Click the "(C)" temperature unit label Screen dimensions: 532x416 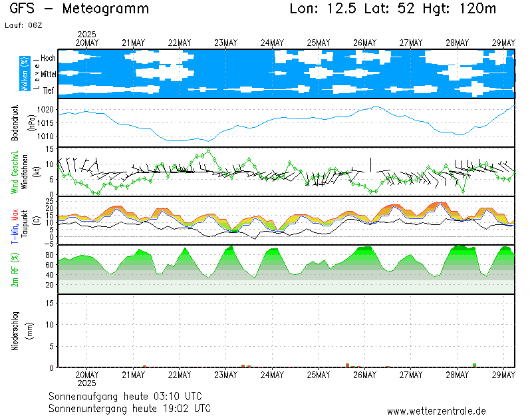coord(37,221)
